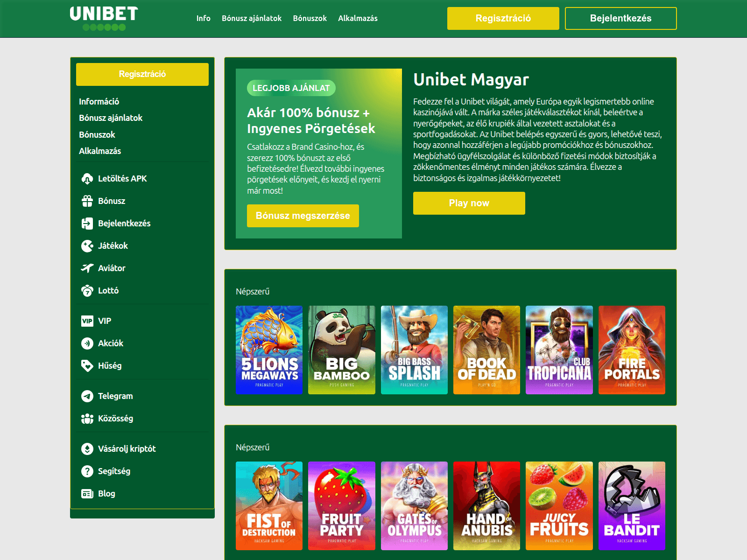Open the Aviátor link text
This screenshot has width=747, height=560.
(112, 268)
